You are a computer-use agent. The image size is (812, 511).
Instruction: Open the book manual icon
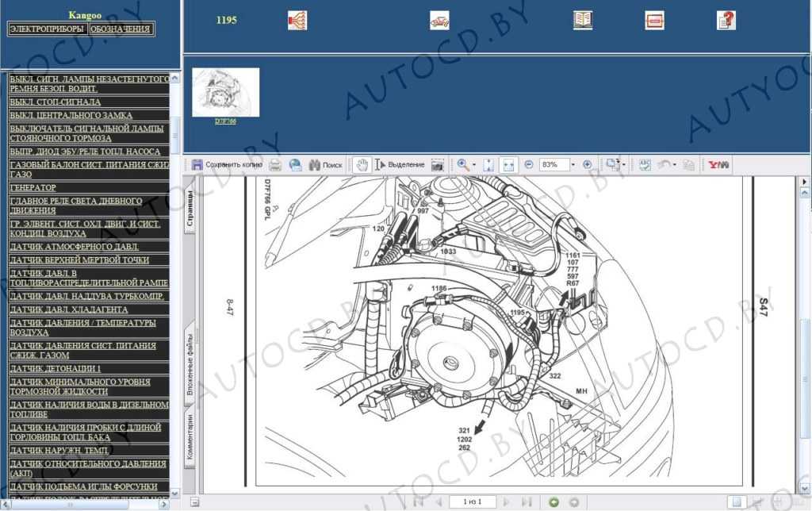pos(583,20)
